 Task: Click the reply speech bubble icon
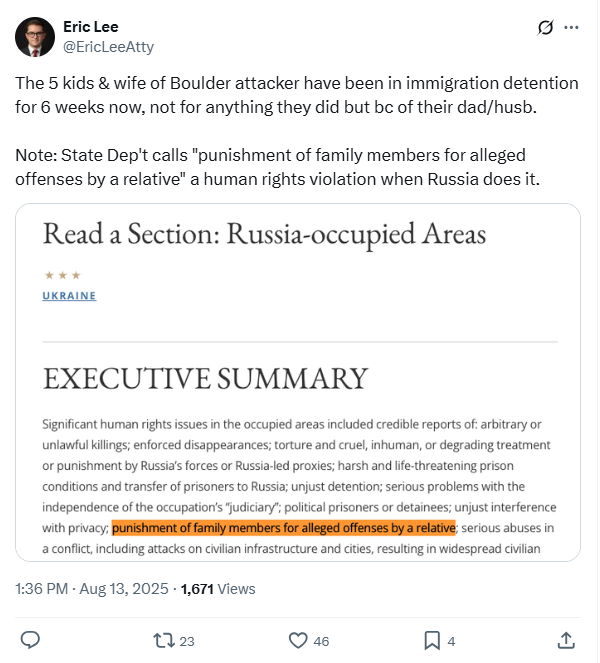tap(30, 640)
